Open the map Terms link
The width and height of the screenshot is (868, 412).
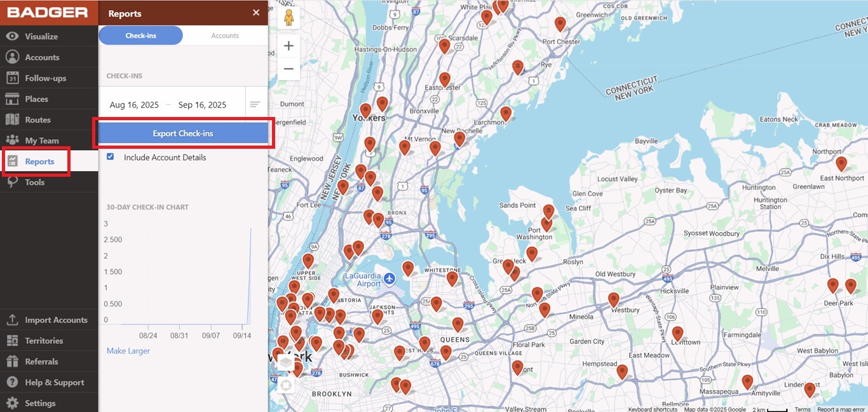[x=803, y=409]
